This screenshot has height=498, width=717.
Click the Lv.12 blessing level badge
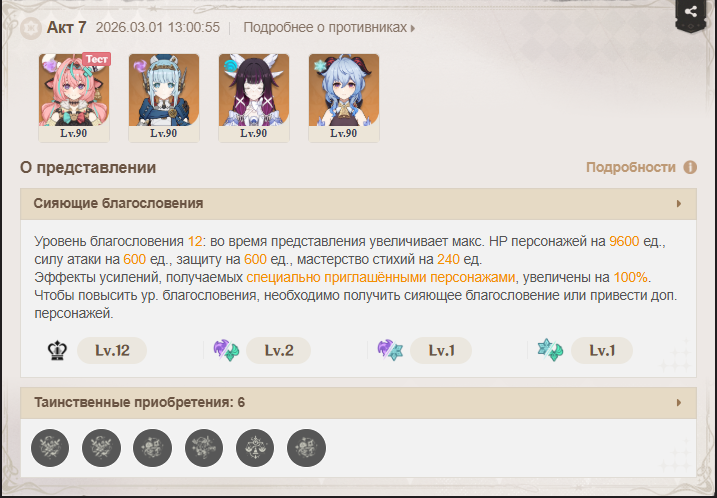[x=112, y=351]
